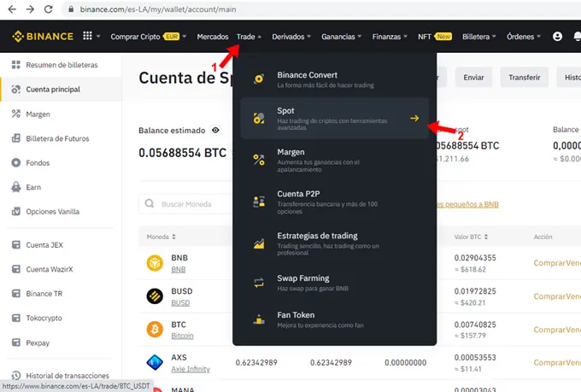Reload the page with the browser refresh icon
This screenshot has height=392, width=581.
pyautogui.click(x=51, y=9)
